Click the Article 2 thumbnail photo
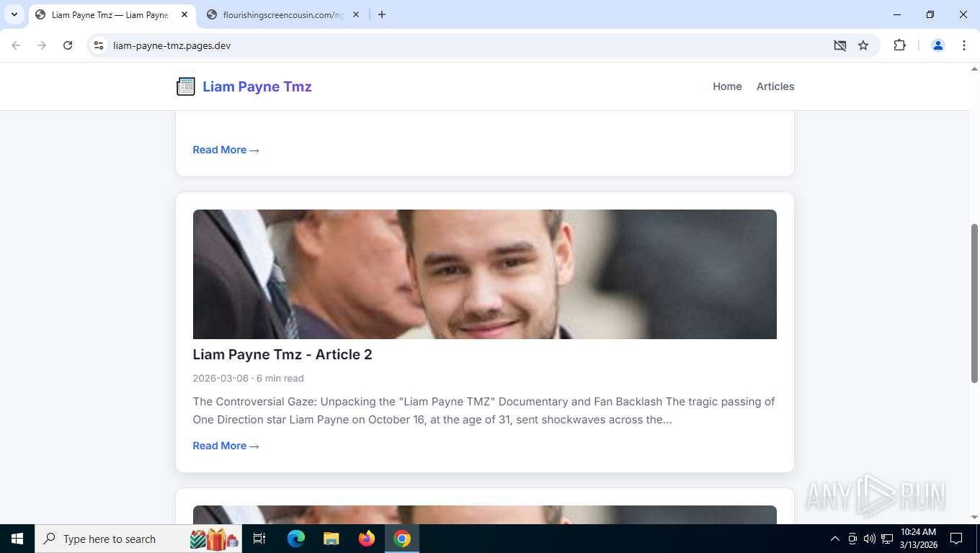 (x=485, y=274)
